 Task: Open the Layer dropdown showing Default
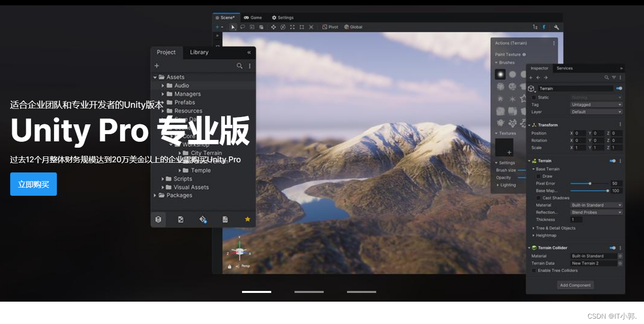tap(596, 112)
